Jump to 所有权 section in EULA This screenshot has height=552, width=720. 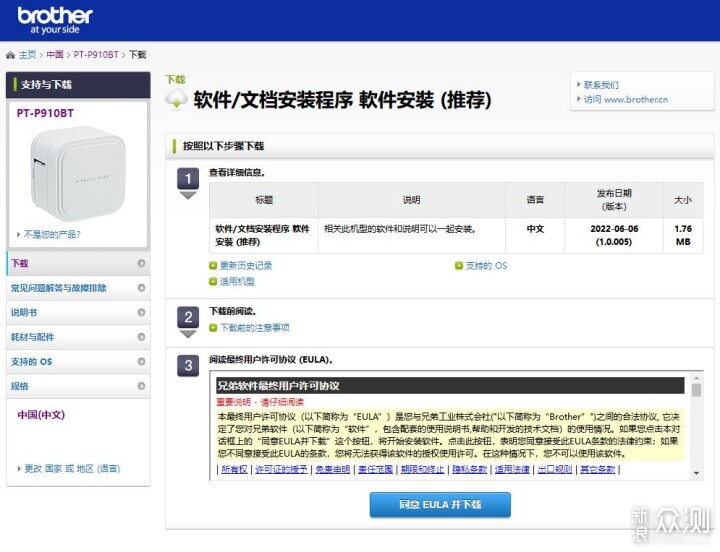[234, 469]
